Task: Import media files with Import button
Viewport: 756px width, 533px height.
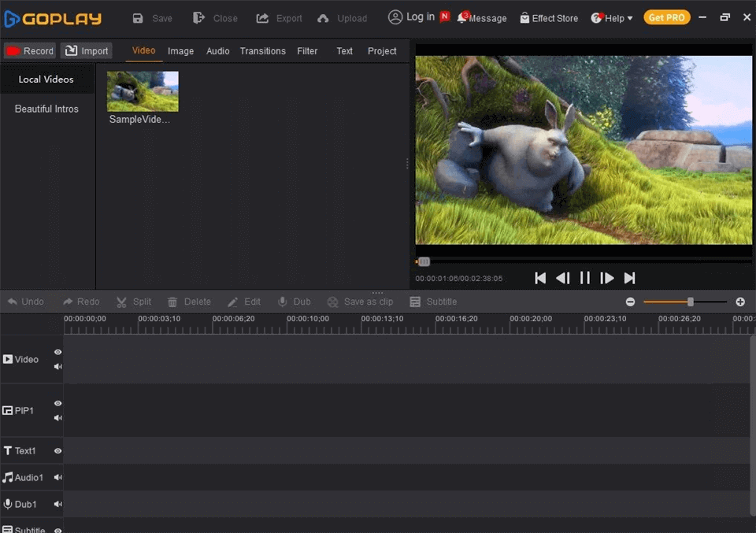Action: (87, 50)
